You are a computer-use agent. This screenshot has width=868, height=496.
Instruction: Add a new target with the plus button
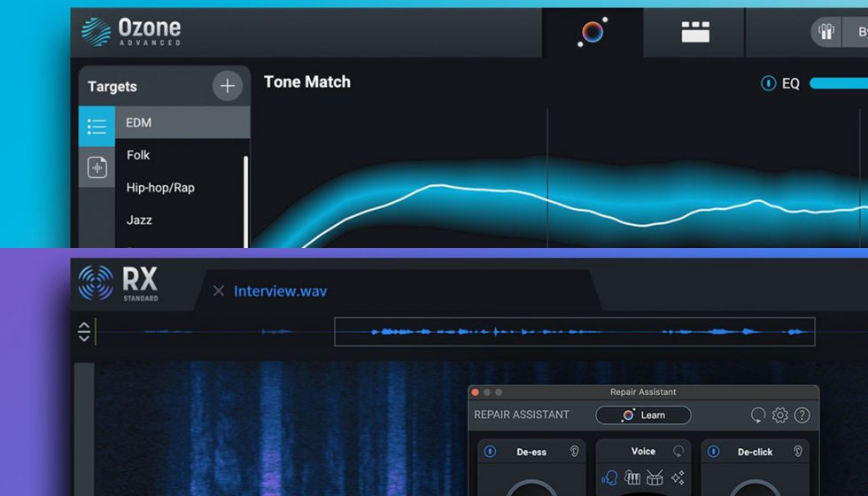point(228,86)
